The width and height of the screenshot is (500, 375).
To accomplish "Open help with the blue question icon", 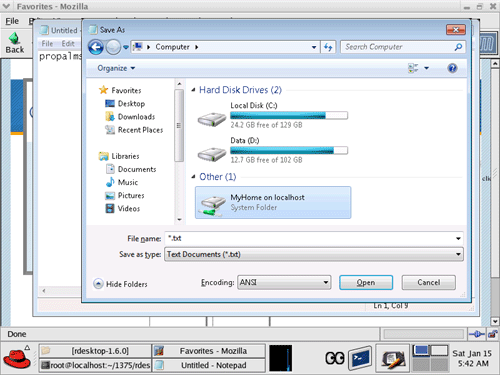I will pyautogui.click(x=452, y=68).
